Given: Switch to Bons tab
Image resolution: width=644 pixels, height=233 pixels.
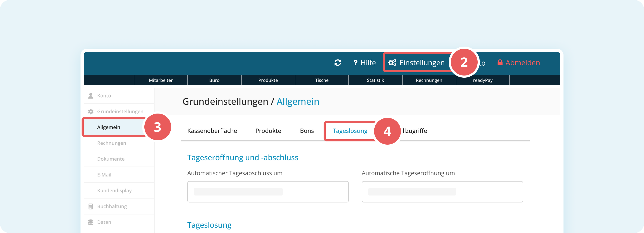Looking at the screenshot, I should click(x=307, y=131).
